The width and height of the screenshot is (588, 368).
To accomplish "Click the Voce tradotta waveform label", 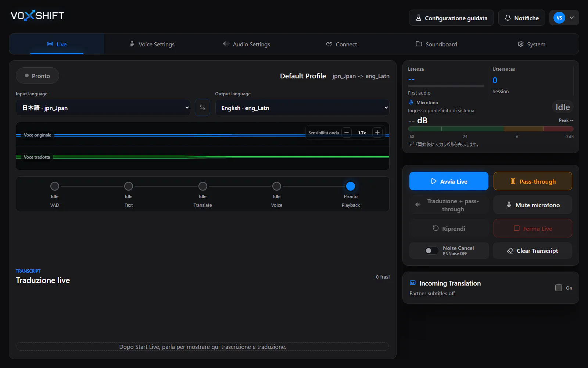I will 37,157.
